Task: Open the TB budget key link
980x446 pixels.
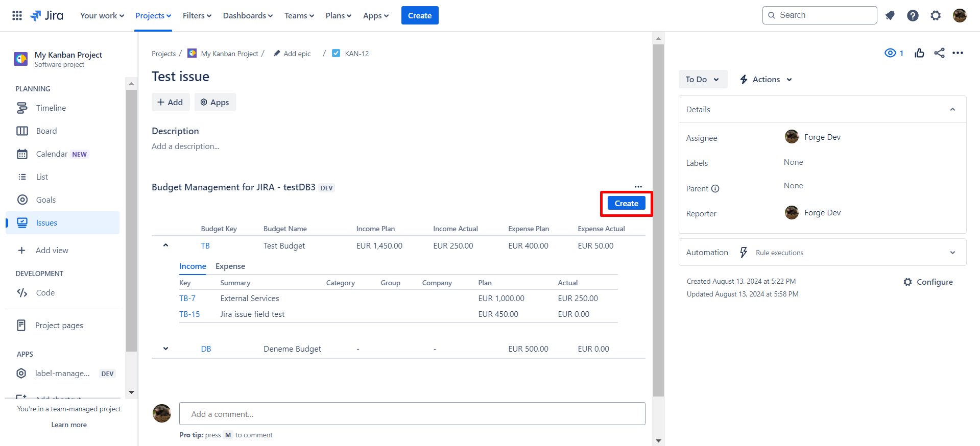Action: click(205, 246)
